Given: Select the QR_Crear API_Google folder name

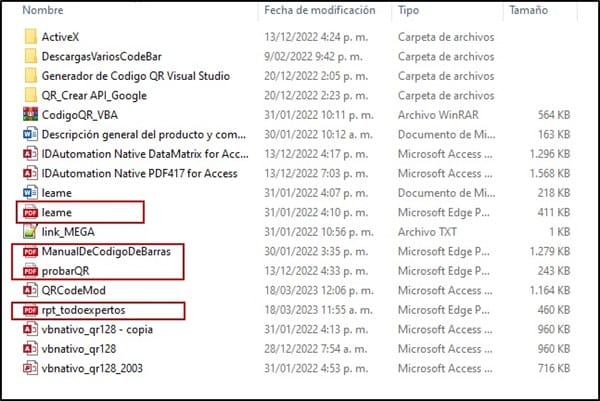Looking at the screenshot, I should [94, 95].
